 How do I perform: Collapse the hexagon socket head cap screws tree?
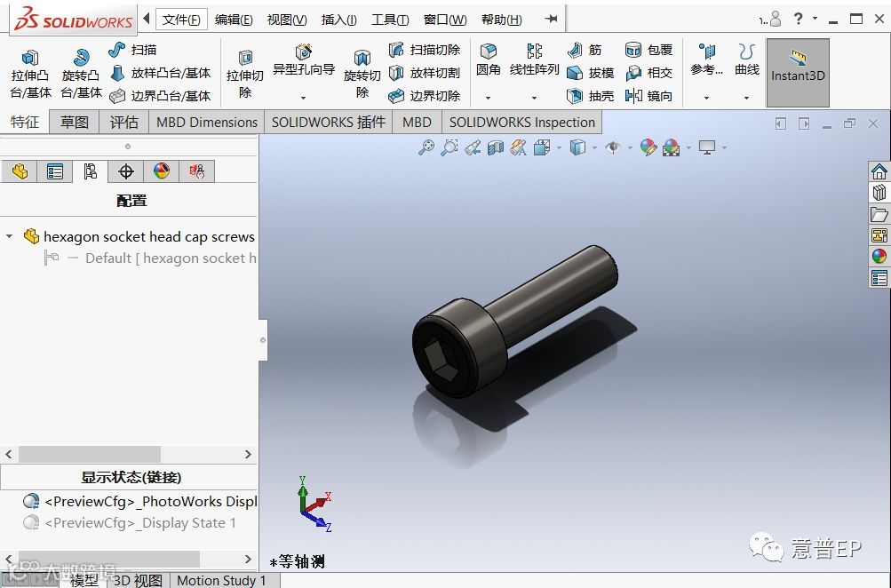(10, 236)
